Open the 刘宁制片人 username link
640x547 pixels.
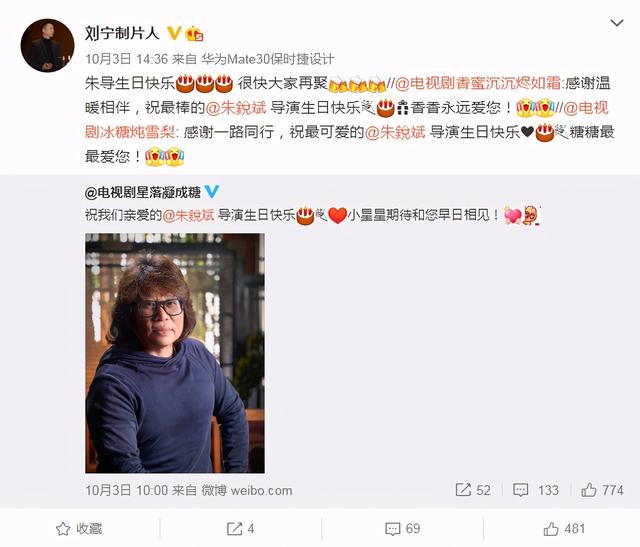tap(122, 33)
